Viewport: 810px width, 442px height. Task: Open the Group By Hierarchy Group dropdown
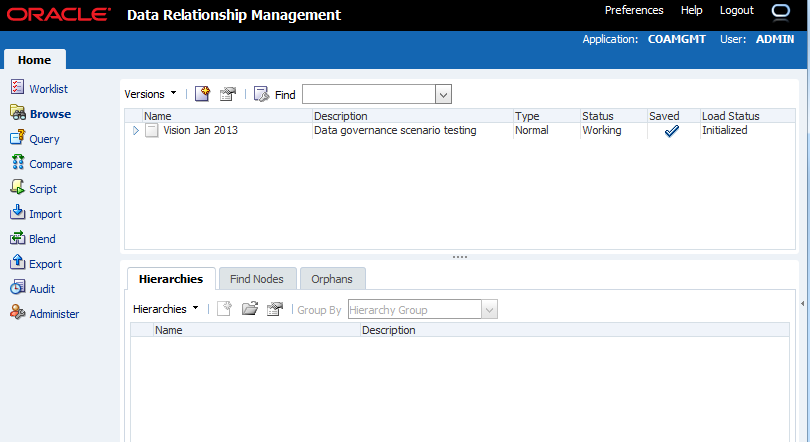[489, 310]
